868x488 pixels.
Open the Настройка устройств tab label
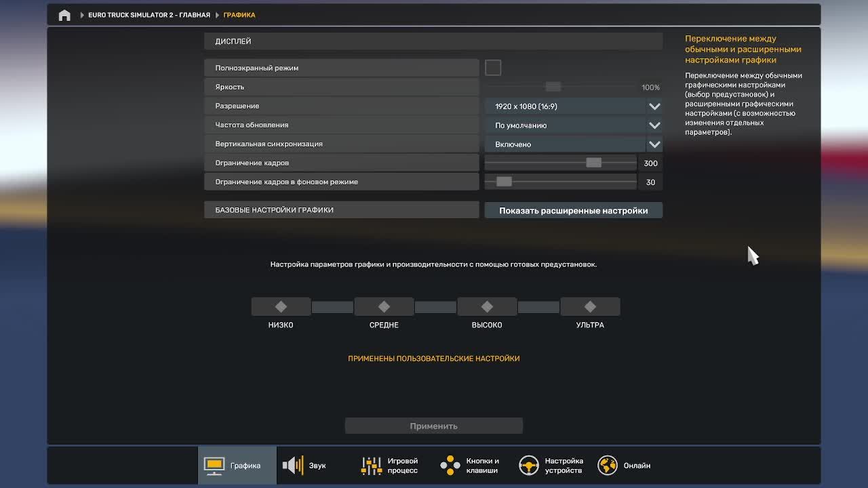click(x=564, y=466)
